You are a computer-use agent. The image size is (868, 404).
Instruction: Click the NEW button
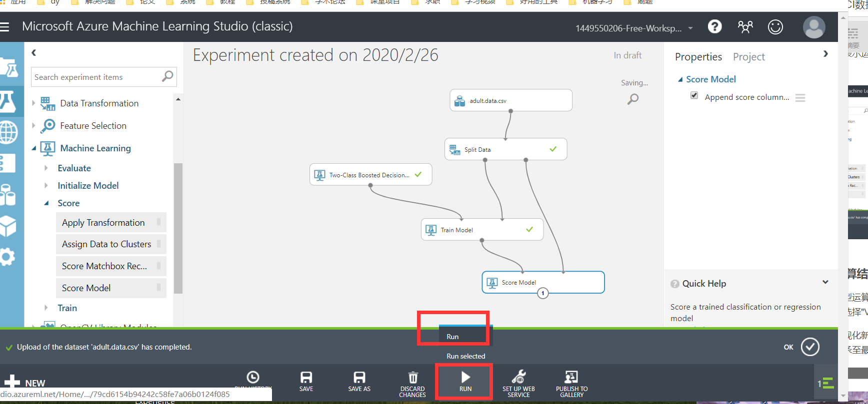[x=24, y=383]
